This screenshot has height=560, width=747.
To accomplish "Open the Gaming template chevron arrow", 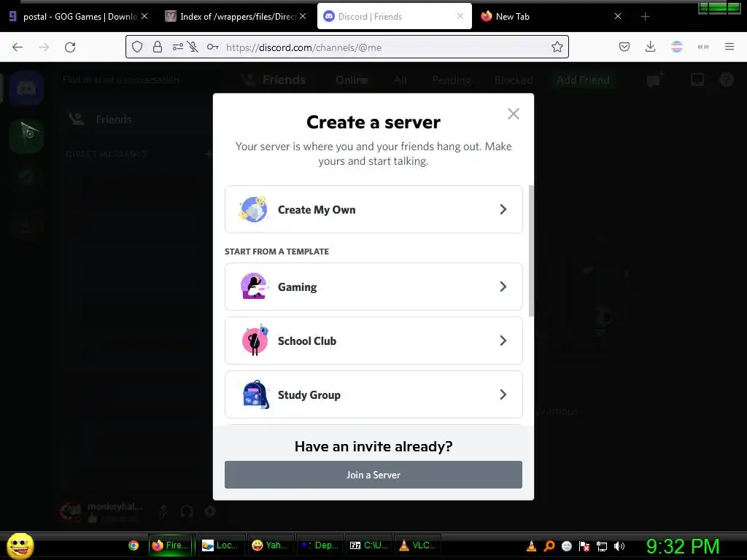I will [x=503, y=287].
